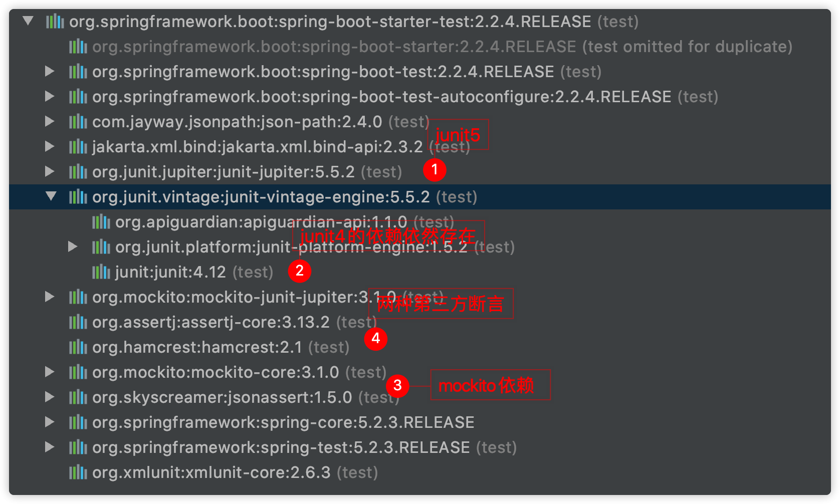
Task: Click the library icon next to junit:junit:4.12
Action: point(101,272)
